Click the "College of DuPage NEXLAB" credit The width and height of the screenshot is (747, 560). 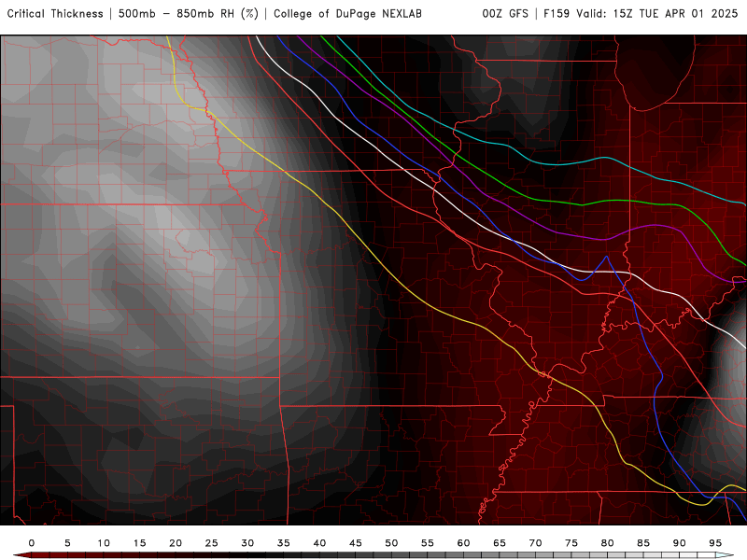(x=347, y=14)
